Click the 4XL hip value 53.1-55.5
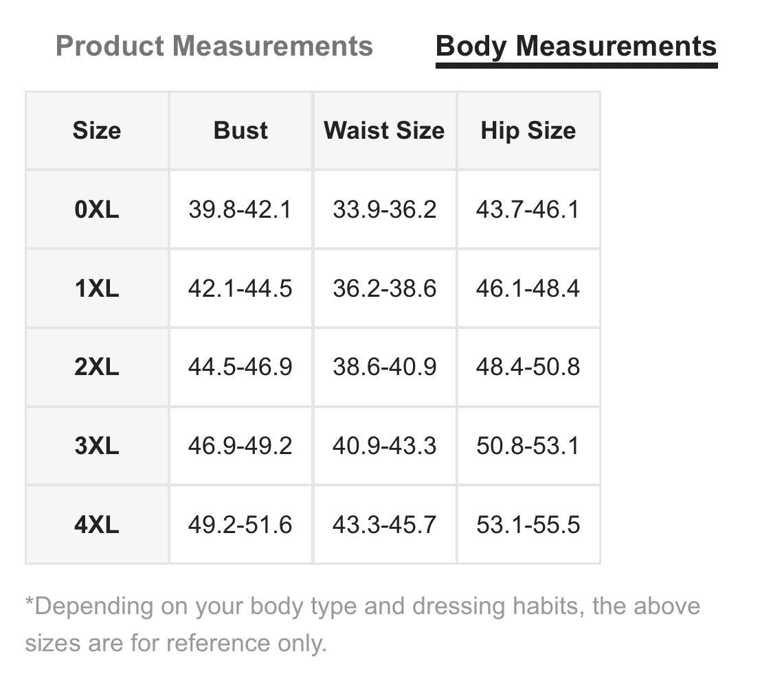This screenshot has height=700, width=773. point(528,525)
